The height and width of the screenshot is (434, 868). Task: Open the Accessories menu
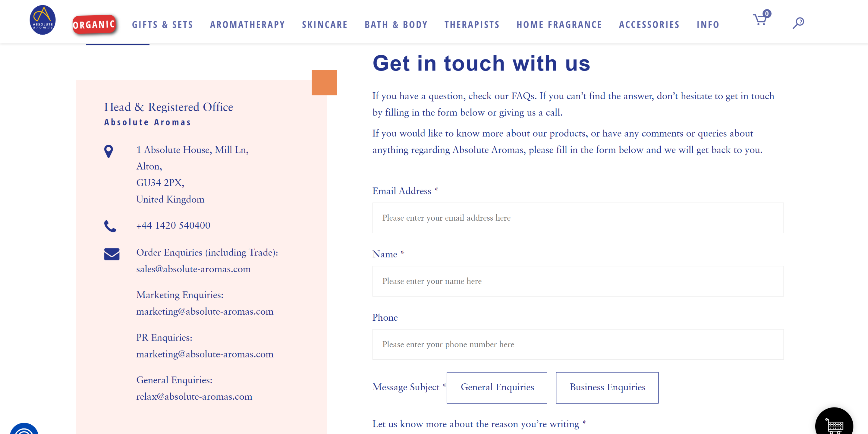(x=649, y=25)
